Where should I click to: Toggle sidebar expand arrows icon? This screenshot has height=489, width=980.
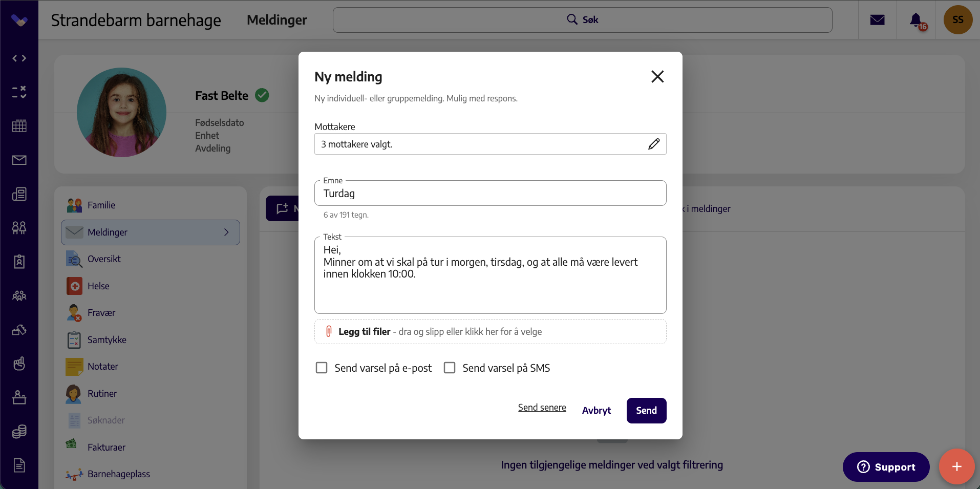click(x=19, y=58)
